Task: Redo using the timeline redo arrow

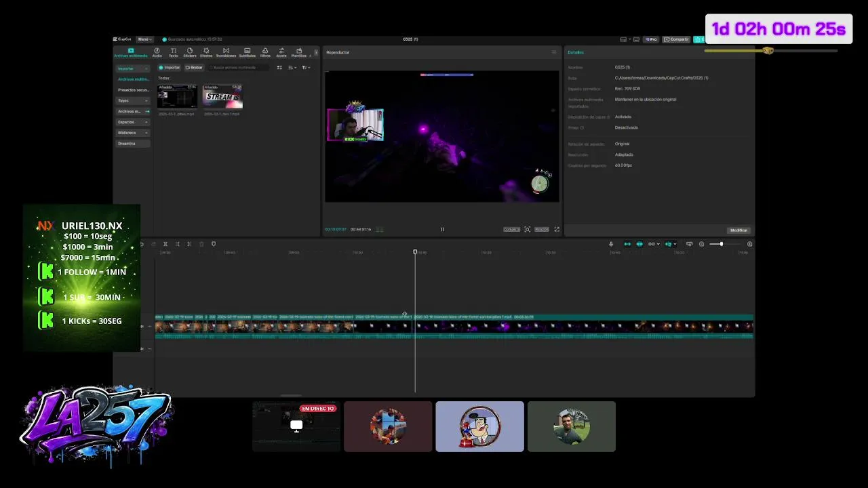Action: 153,244
